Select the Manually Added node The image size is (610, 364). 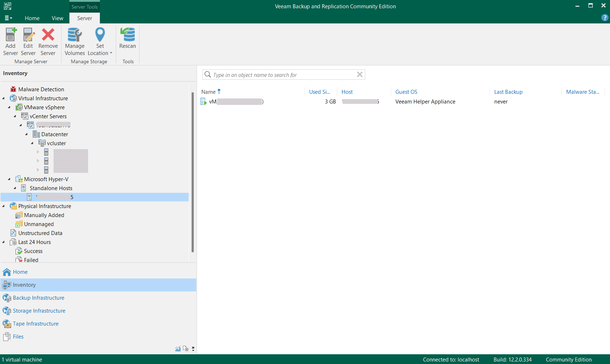pyautogui.click(x=44, y=215)
